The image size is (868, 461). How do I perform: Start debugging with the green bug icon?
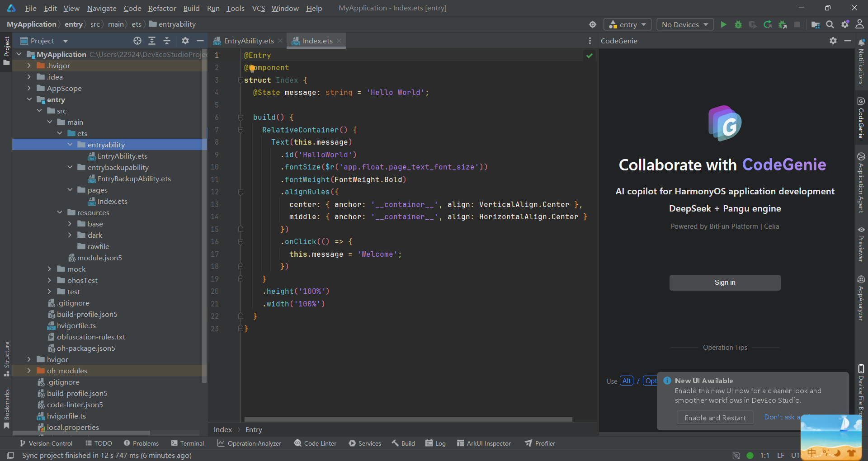(x=738, y=24)
